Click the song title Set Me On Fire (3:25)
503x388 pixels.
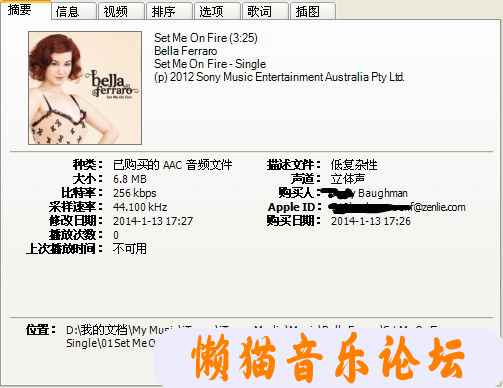click(x=206, y=38)
